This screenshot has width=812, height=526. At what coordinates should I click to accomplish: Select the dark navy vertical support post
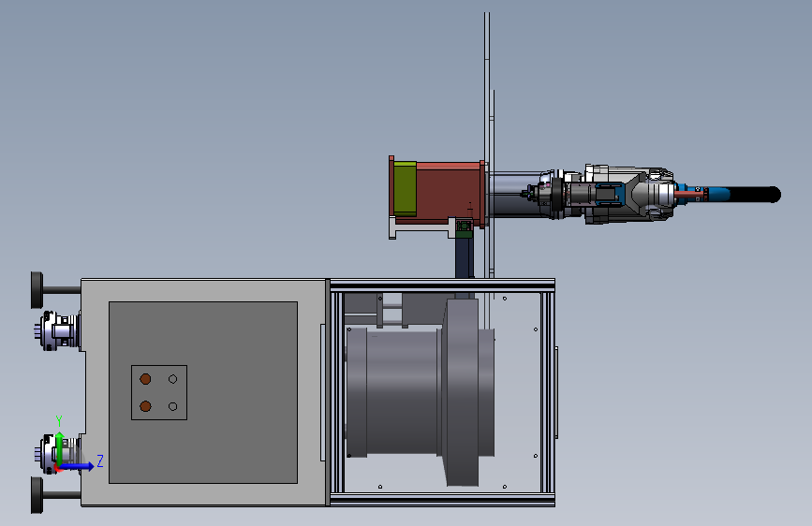464,257
